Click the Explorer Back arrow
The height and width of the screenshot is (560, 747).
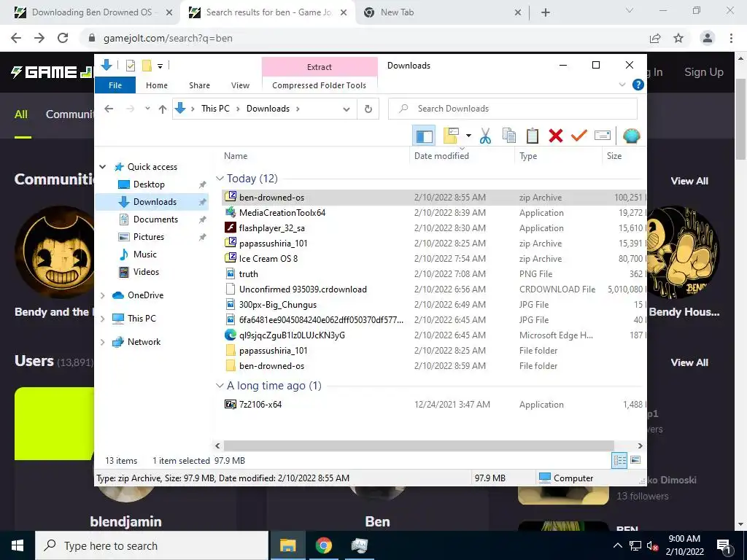coord(109,109)
